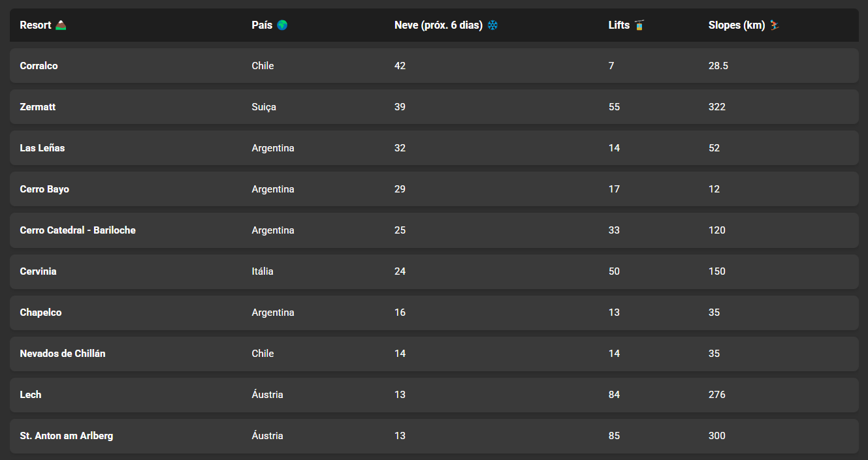Screen dimensions: 868x460
Task: Select the St. Anton am Arlberg row
Action: (x=434, y=436)
